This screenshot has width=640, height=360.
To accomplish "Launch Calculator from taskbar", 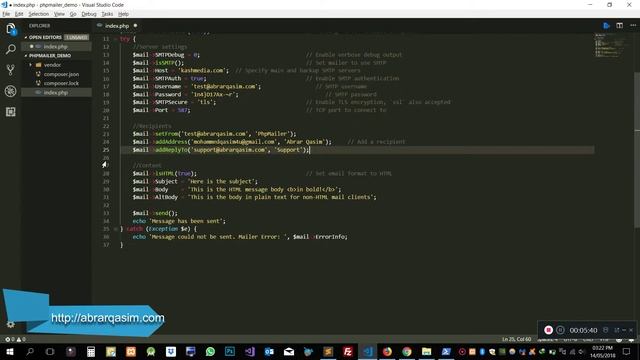I will point(91,351).
